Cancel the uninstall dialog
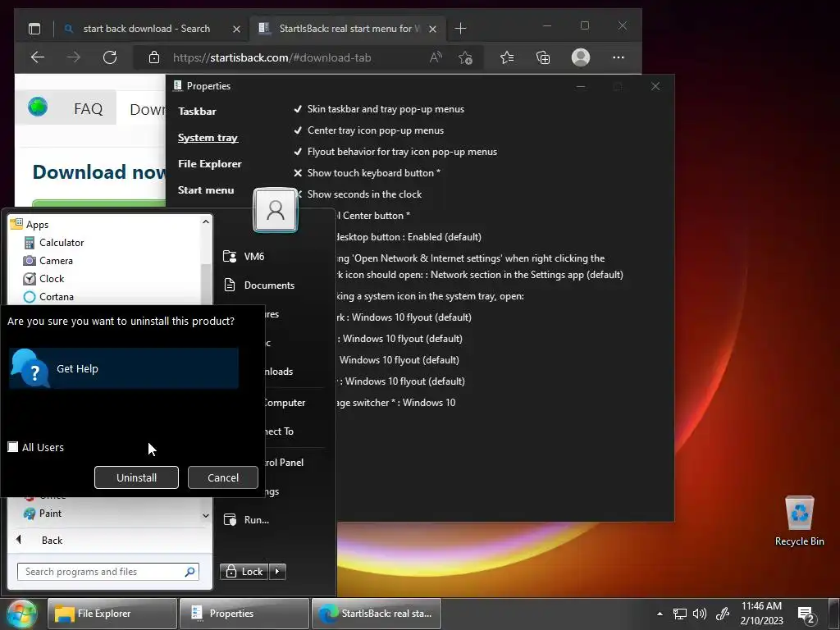Screen dimensions: 840x630 [x=223, y=477]
